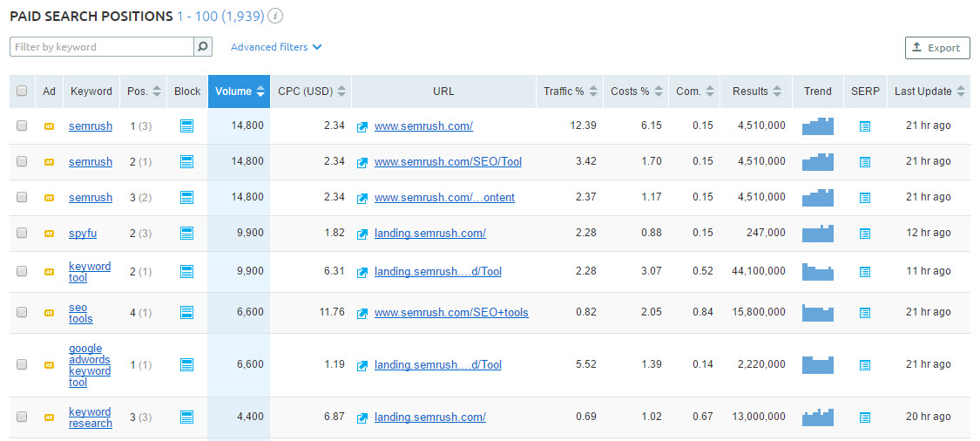Click the Block icon in the spyfu row

(187, 234)
